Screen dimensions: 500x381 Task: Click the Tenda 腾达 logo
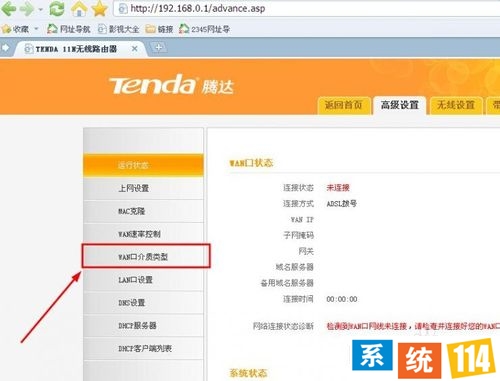(171, 85)
